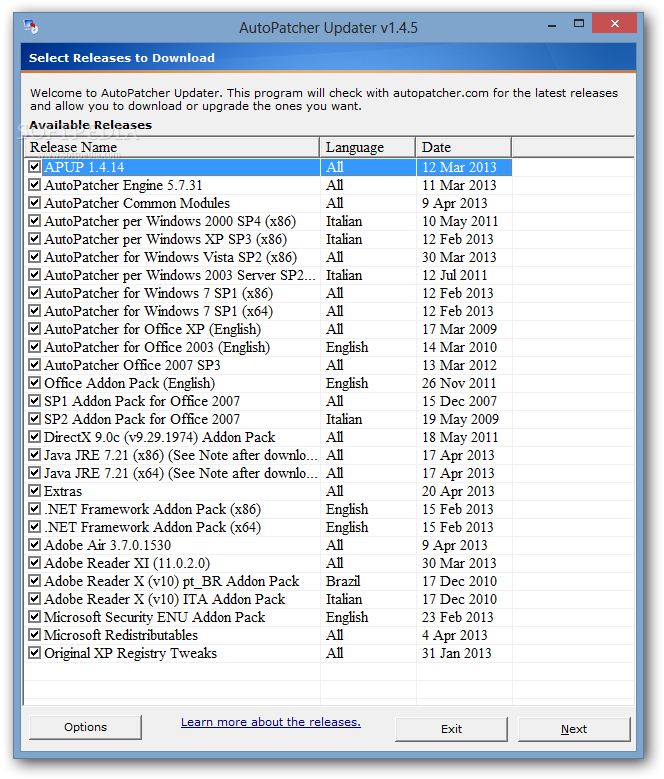Uncheck Windows 7 SP1 (x64) checkbox

[x=34, y=311]
